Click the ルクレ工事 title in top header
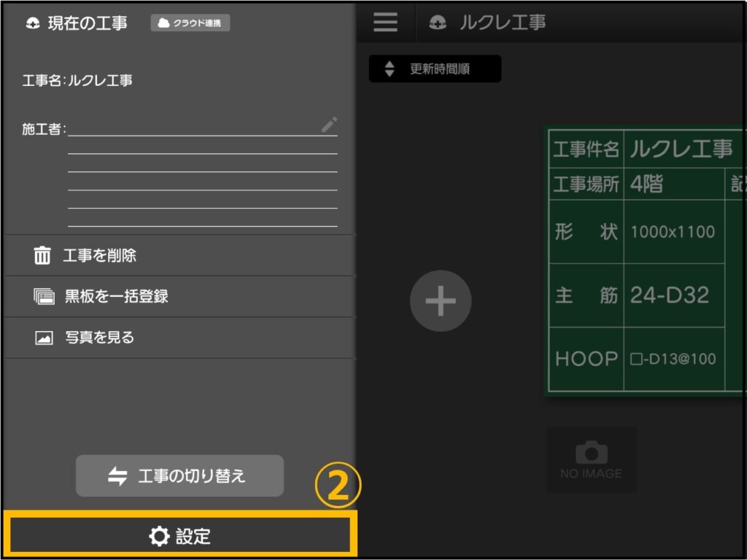 [502, 23]
